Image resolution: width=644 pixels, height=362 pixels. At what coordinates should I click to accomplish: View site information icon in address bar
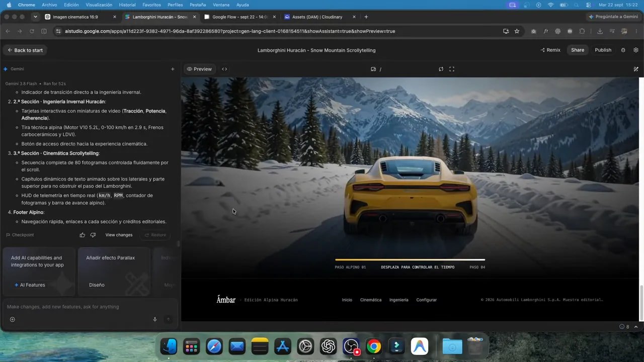(x=58, y=31)
